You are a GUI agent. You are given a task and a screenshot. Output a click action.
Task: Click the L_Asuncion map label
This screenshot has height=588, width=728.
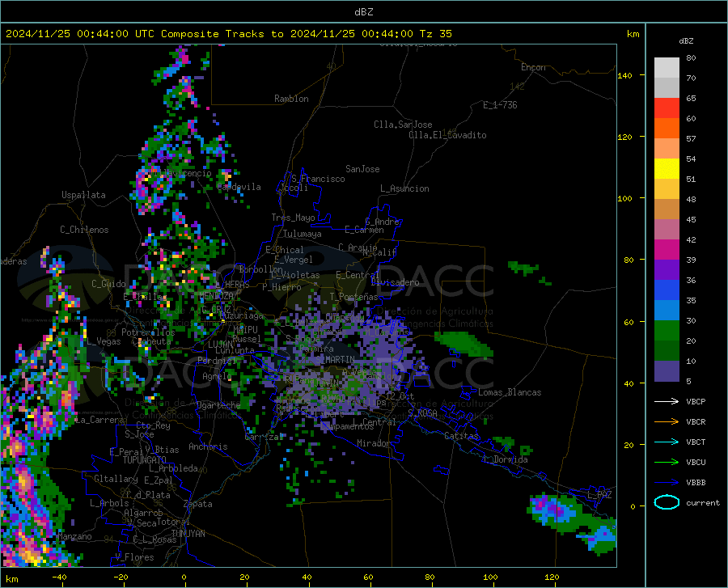click(404, 188)
